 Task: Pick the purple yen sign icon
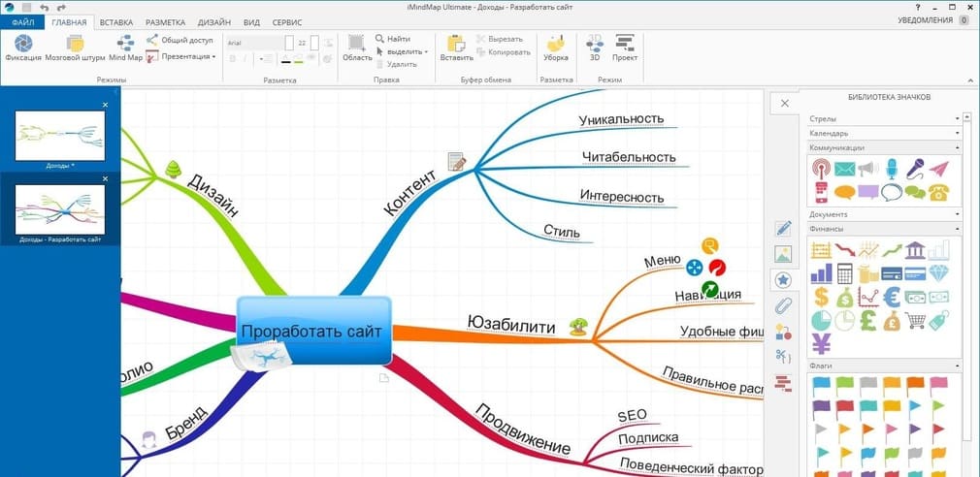coord(821,344)
